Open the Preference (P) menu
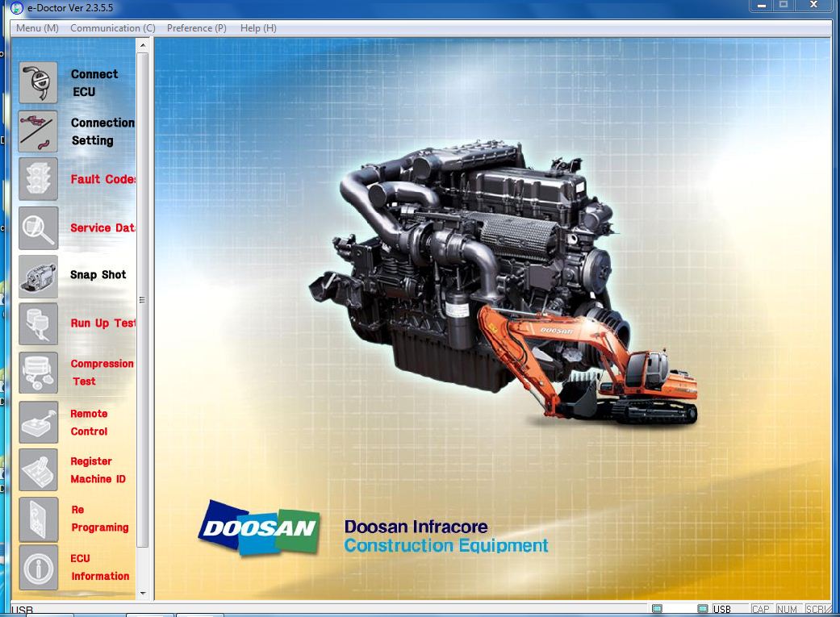840x617 pixels. [197, 28]
